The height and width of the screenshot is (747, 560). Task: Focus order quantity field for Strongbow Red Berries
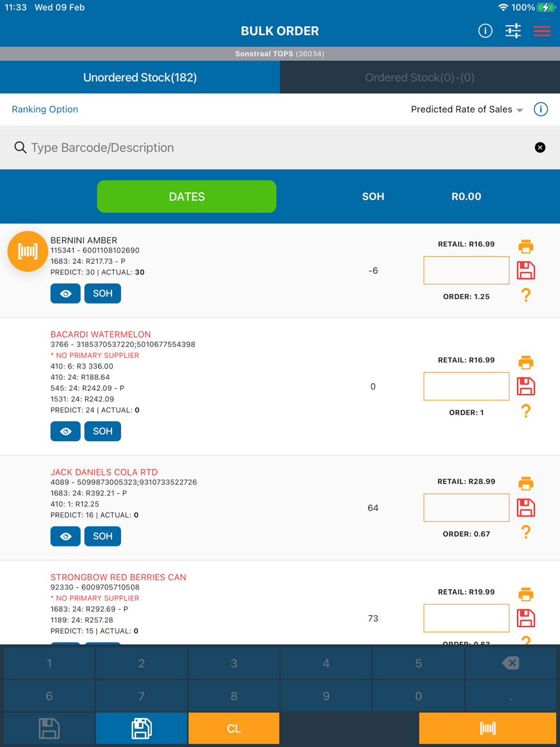pos(466,618)
